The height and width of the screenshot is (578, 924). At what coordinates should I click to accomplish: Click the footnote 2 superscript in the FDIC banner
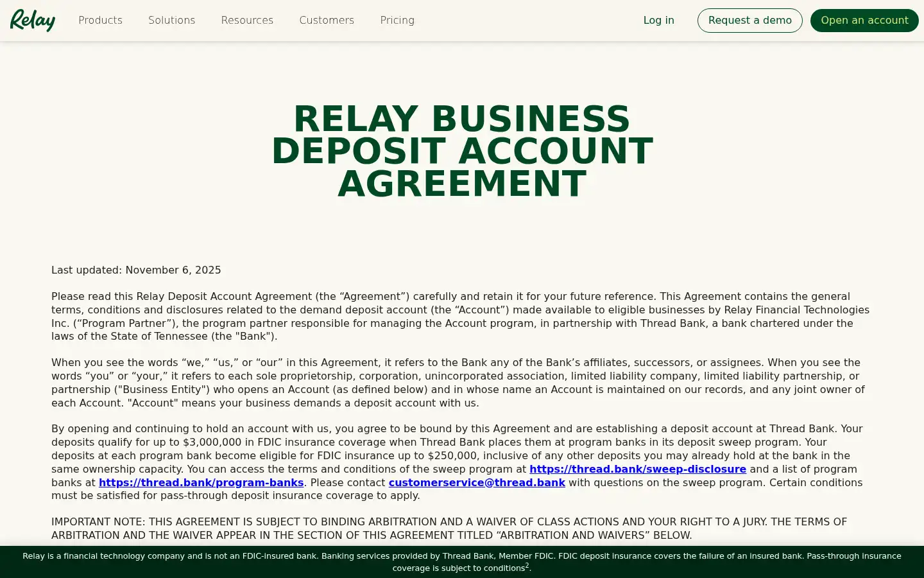527,566
